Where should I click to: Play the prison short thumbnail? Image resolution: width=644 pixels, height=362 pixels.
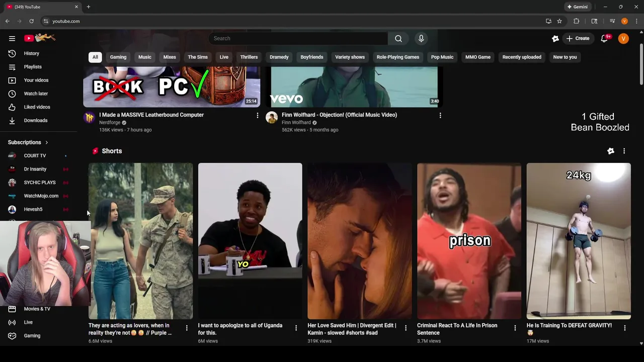coord(469,241)
